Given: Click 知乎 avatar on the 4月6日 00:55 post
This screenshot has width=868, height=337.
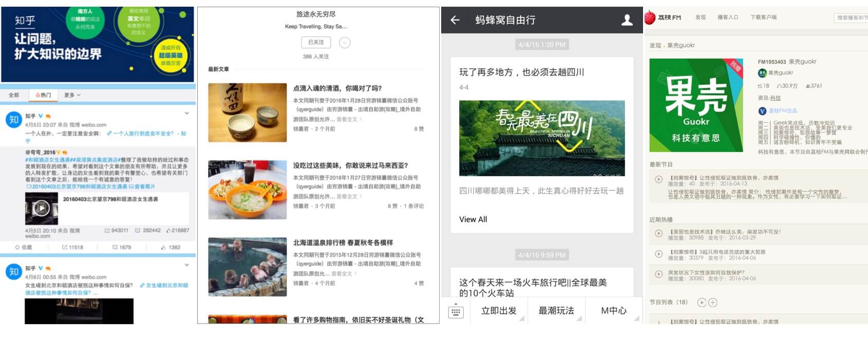Looking at the screenshot, I should pos(13,272).
